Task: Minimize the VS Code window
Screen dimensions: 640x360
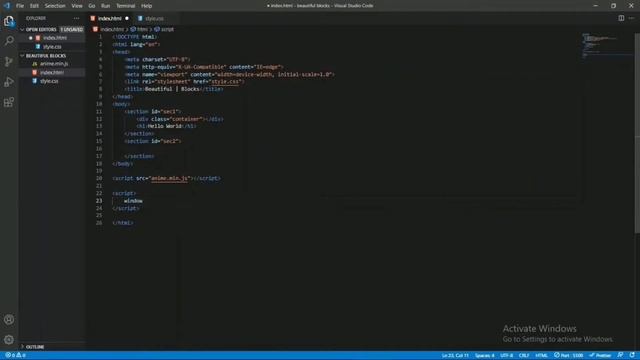Action: pyautogui.click(x=596, y=6)
